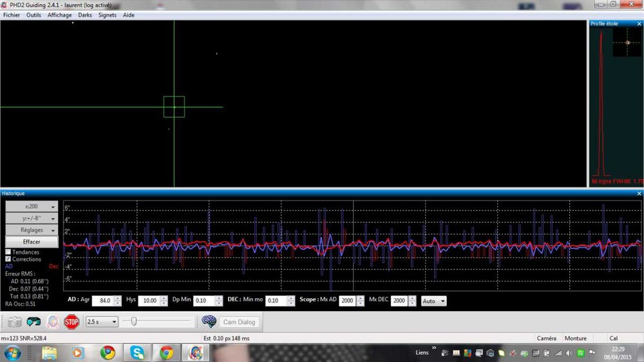Open advanced settings via brain icon
The height and width of the screenshot is (362, 644).
[208, 321]
